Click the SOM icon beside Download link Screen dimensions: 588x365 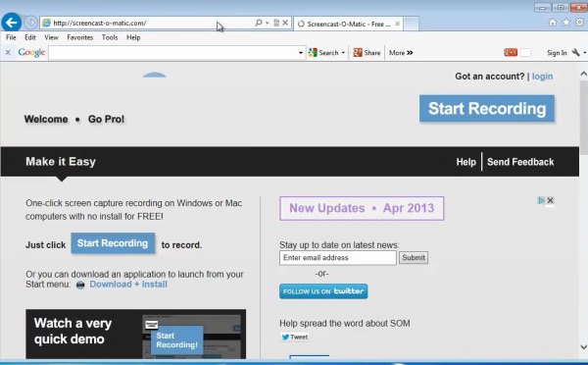(80, 285)
